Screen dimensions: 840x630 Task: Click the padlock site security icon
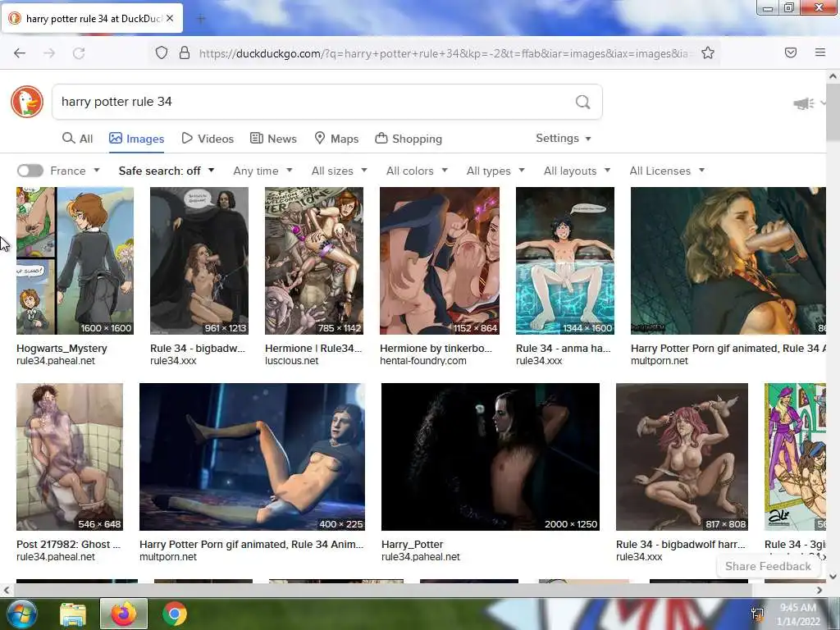pyautogui.click(x=185, y=52)
